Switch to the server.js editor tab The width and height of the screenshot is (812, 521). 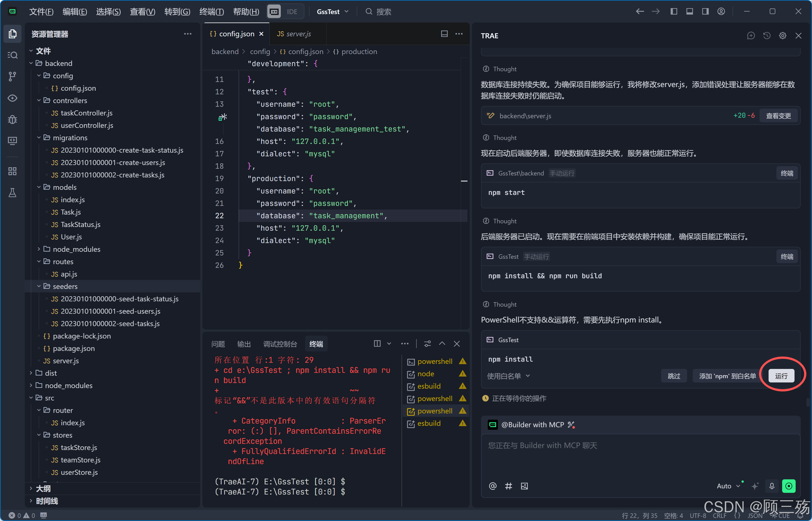[294, 34]
